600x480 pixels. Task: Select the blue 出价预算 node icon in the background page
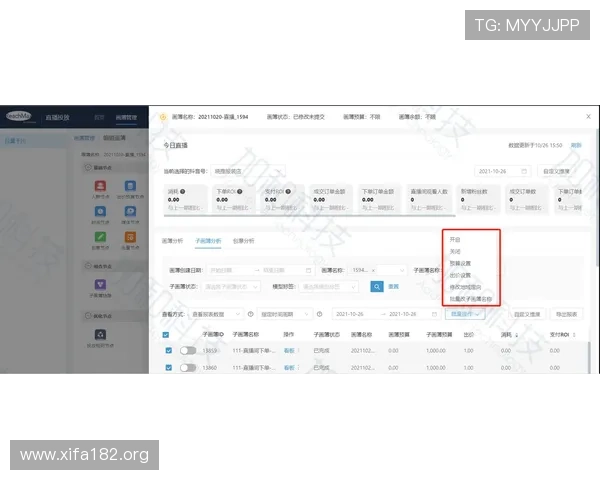[130, 186]
